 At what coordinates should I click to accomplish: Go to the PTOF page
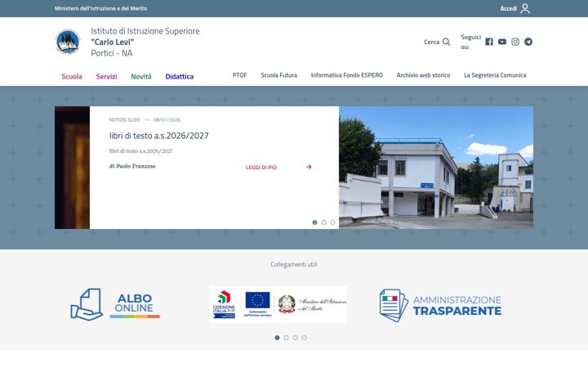point(239,75)
